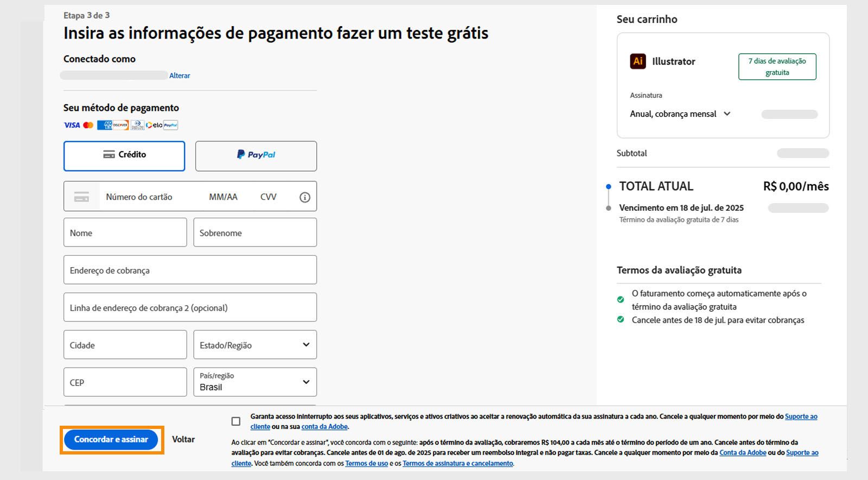Open the conta da Adobe link beside the checkbox
The image size is (868, 480).
pyautogui.click(x=324, y=427)
